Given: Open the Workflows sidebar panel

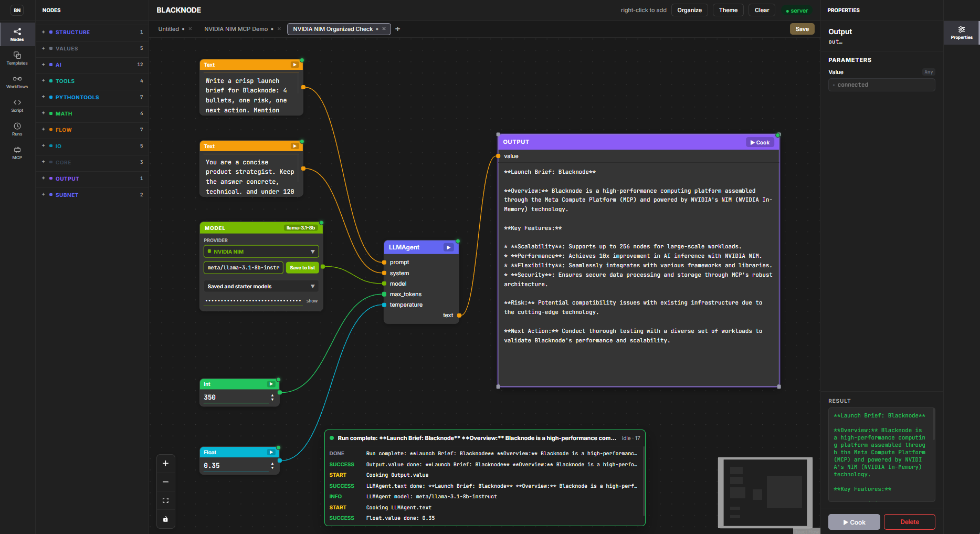Looking at the screenshot, I should pos(17,82).
